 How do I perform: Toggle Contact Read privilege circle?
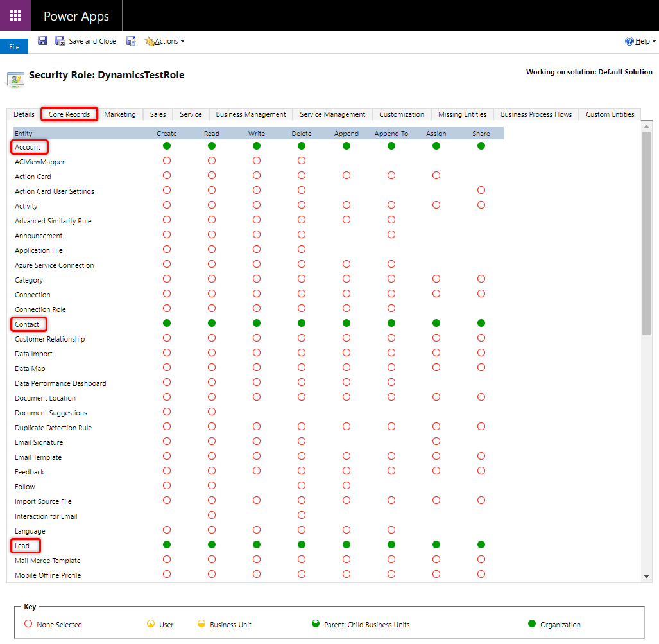tap(212, 323)
